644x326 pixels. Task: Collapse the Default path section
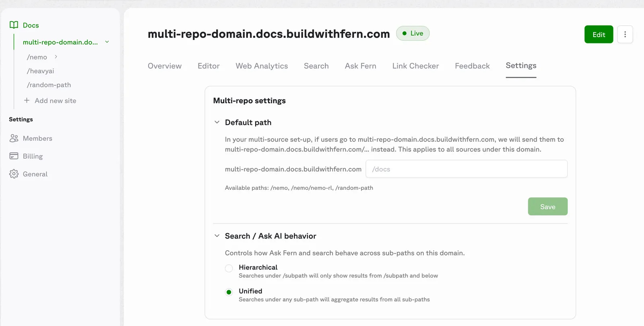click(217, 122)
